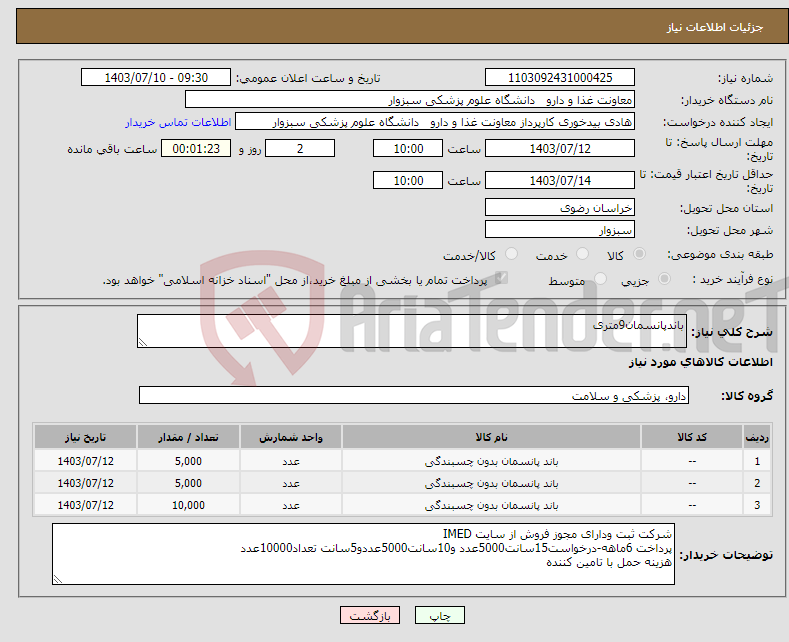789x642 pixels.
Task: Click the کد کالا column header
Action: [x=692, y=437]
